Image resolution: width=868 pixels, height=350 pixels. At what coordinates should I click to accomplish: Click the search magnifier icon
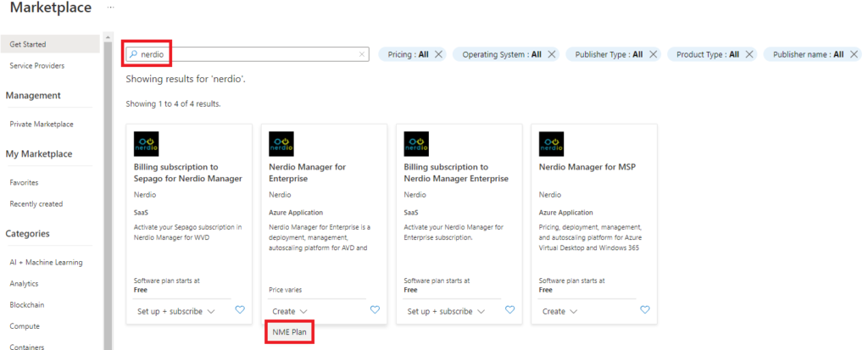tap(133, 54)
